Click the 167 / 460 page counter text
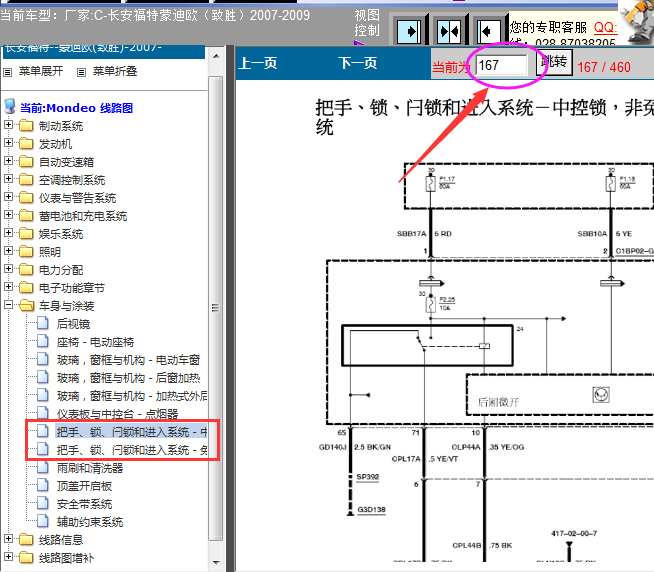Image resolution: width=654 pixels, height=572 pixels. coord(604,67)
